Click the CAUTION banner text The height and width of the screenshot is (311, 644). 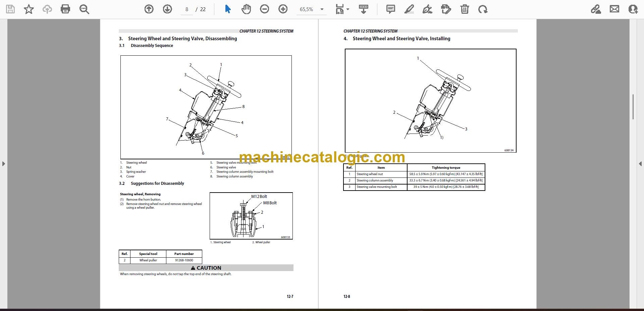(206, 268)
